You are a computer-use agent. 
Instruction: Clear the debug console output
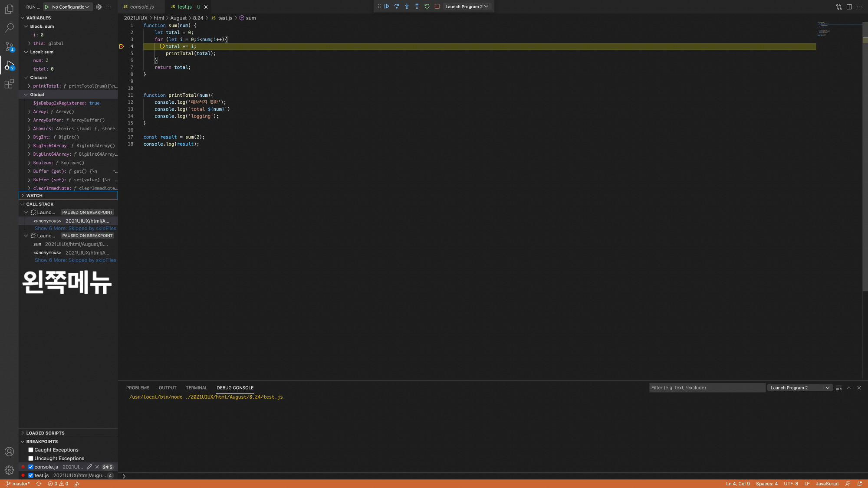coord(839,388)
